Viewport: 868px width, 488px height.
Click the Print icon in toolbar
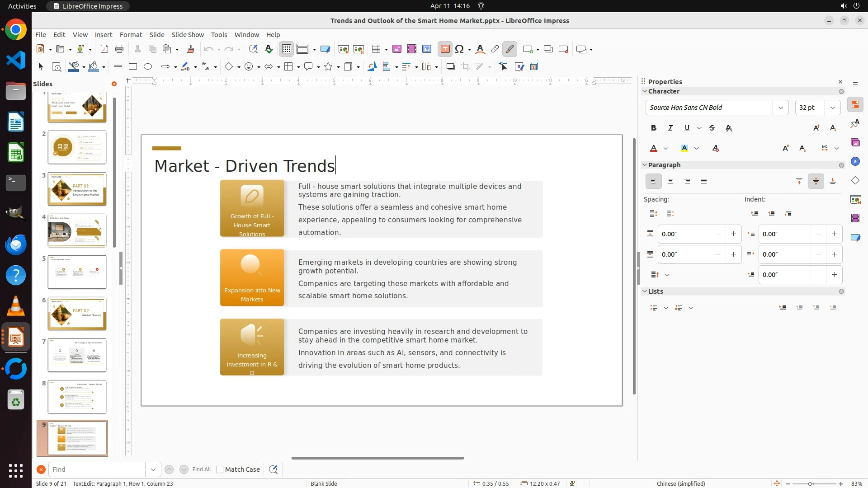pyautogui.click(x=119, y=49)
